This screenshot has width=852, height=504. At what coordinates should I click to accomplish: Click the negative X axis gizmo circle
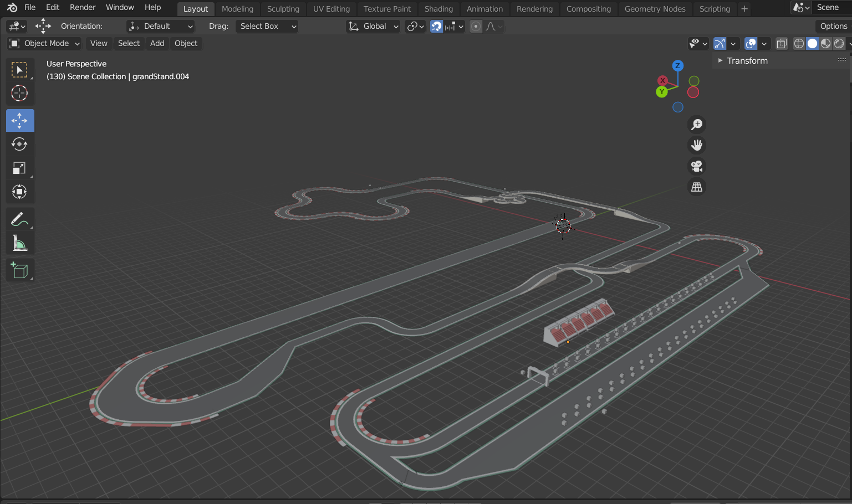click(x=693, y=92)
